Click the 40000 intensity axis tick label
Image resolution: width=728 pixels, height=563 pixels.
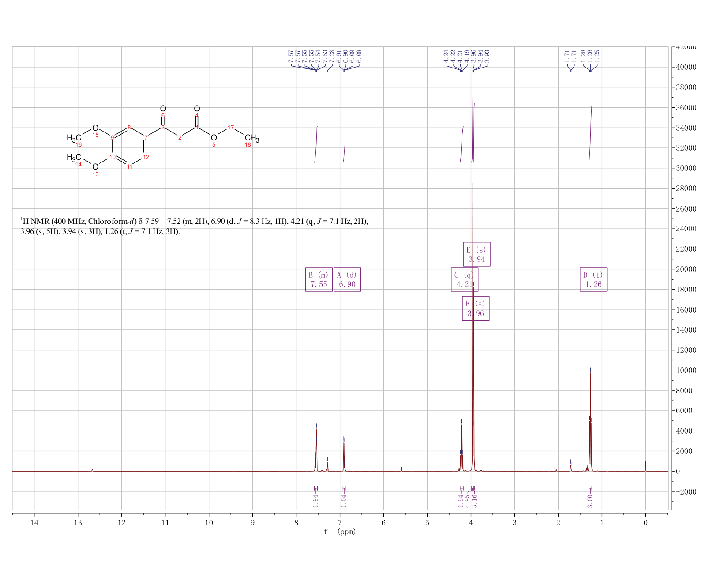click(x=687, y=67)
